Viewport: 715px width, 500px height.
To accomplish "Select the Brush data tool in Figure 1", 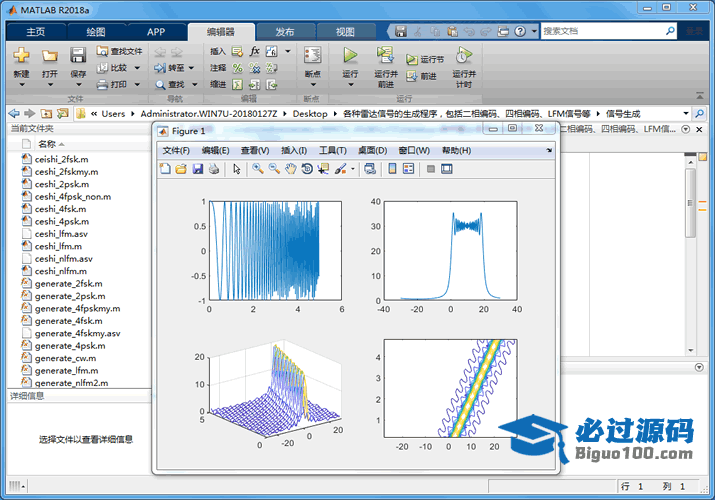I will pyautogui.click(x=340, y=169).
